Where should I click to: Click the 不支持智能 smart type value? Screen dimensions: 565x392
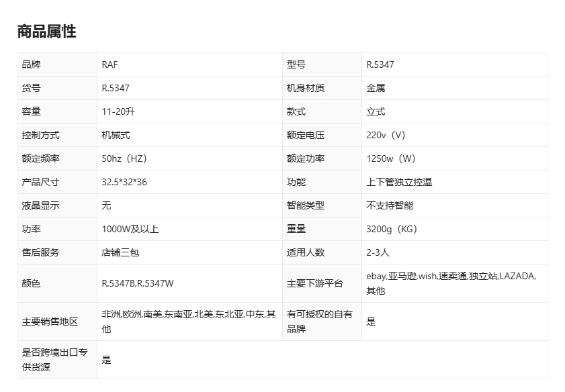tap(390, 205)
